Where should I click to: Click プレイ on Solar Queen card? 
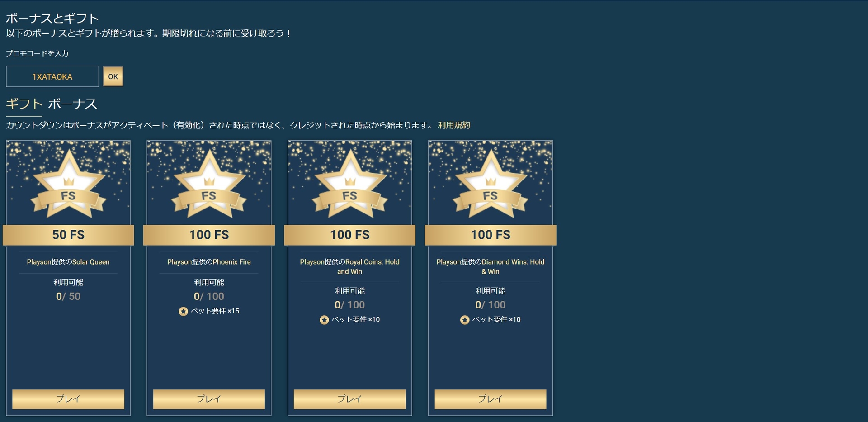(x=68, y=399)
